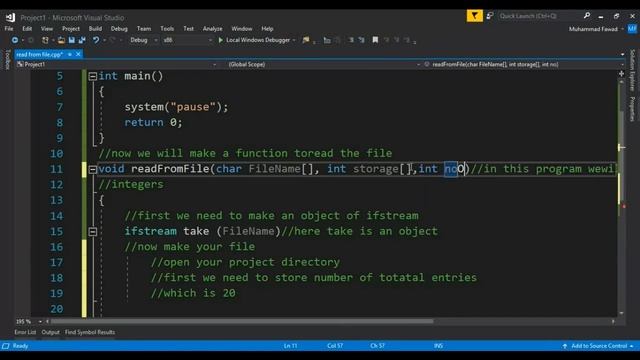Click the MF account avatar badge
This screenshot has width=640, height=360.
(x=632, y=29)
